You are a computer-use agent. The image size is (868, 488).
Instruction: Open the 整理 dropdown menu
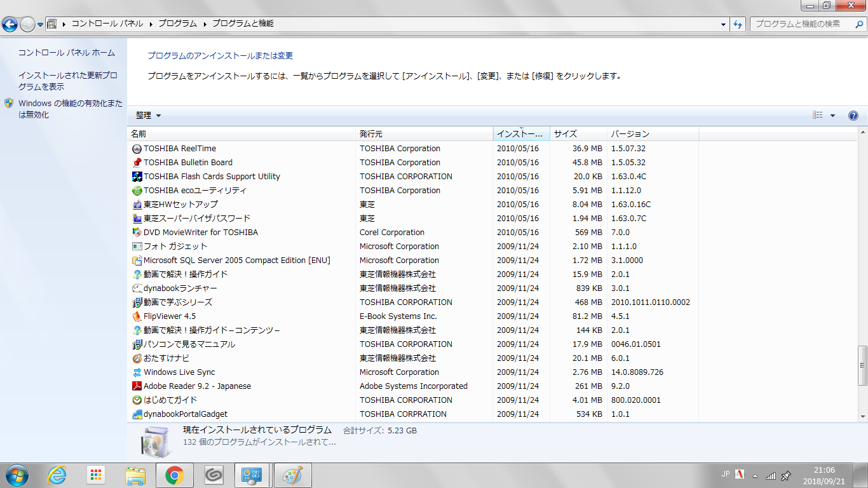pyautogui.click(x=148, y=116)
